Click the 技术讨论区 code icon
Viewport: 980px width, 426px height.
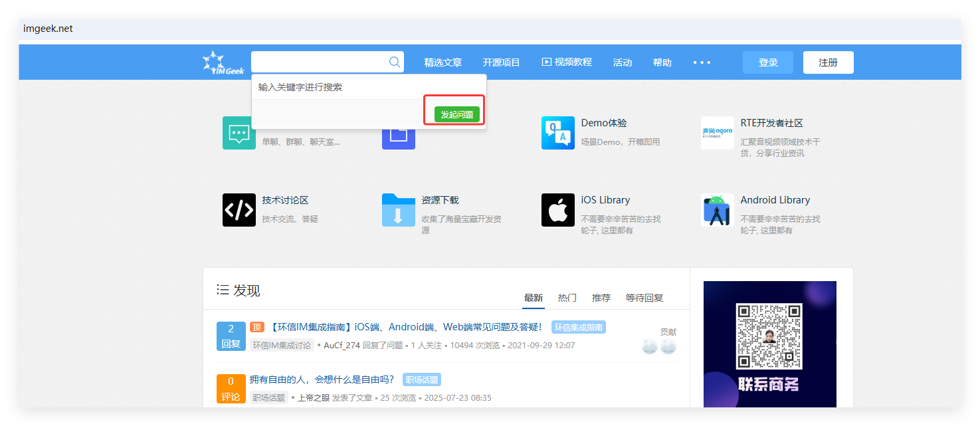click(x=239, y=210)
